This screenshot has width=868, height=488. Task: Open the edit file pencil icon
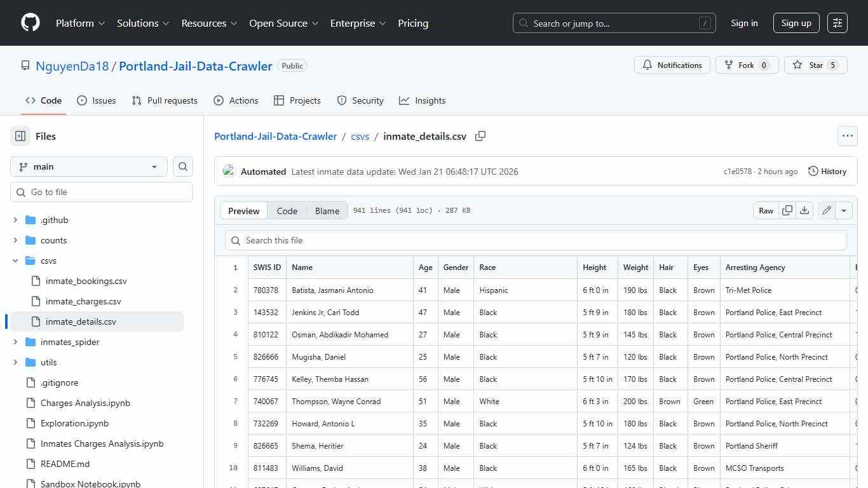pos(826,210)
